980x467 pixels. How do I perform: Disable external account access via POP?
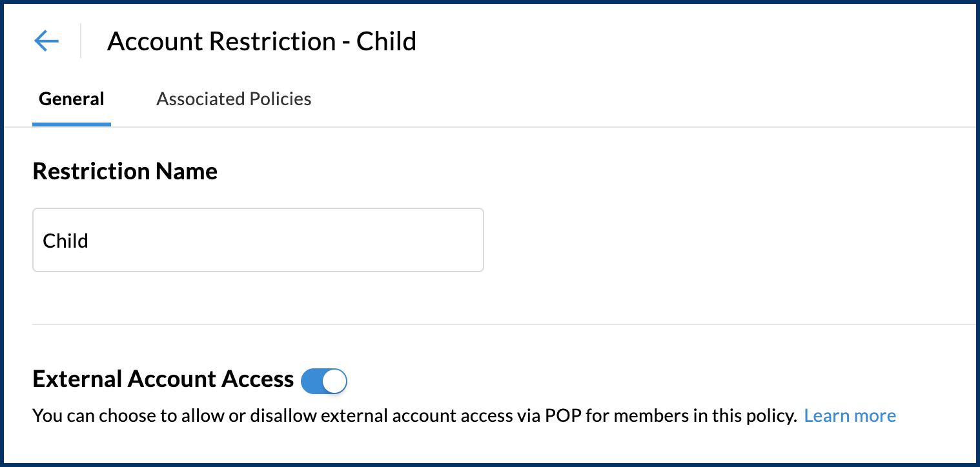point(324,381)
